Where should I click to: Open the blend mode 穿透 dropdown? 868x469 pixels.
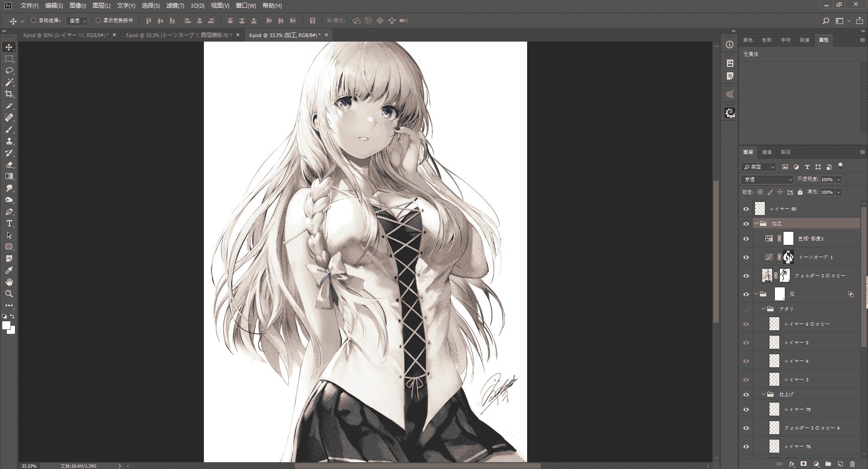click(x=767, y=179)
